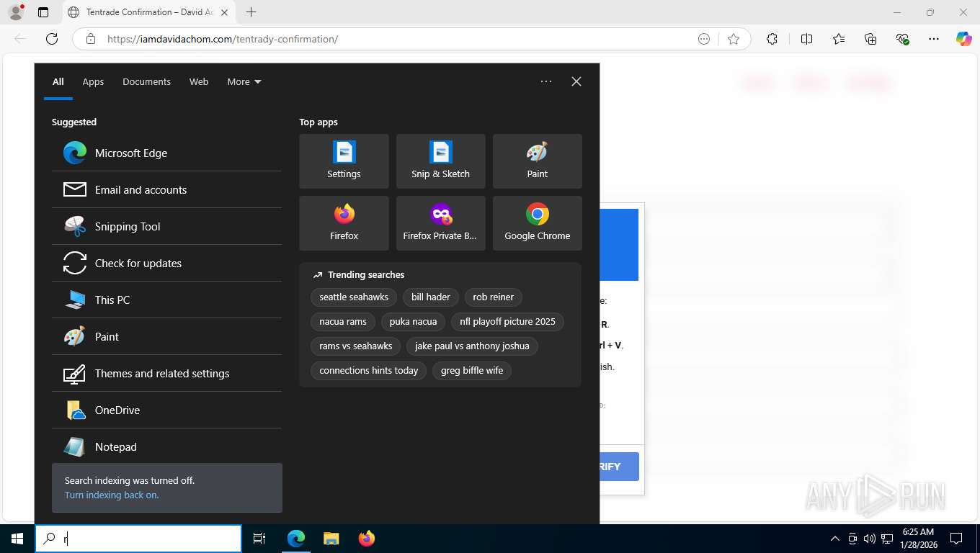Open Paint tile in Top apps
The width and height of the screenshot is (980, 553).
click(x=537, y=161)
